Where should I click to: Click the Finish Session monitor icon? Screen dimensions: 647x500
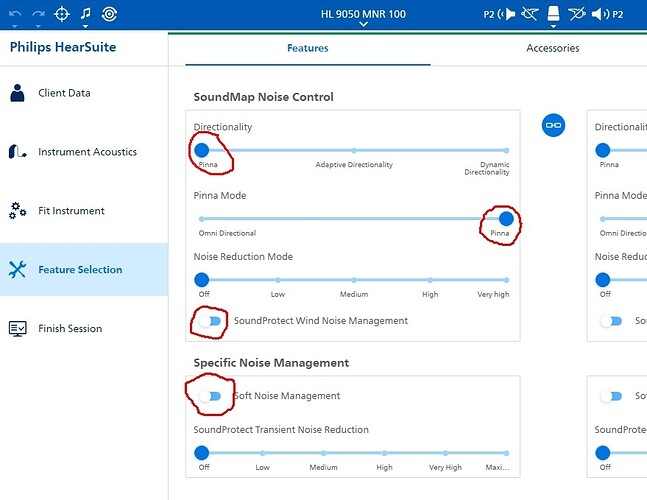click(17, 329)
